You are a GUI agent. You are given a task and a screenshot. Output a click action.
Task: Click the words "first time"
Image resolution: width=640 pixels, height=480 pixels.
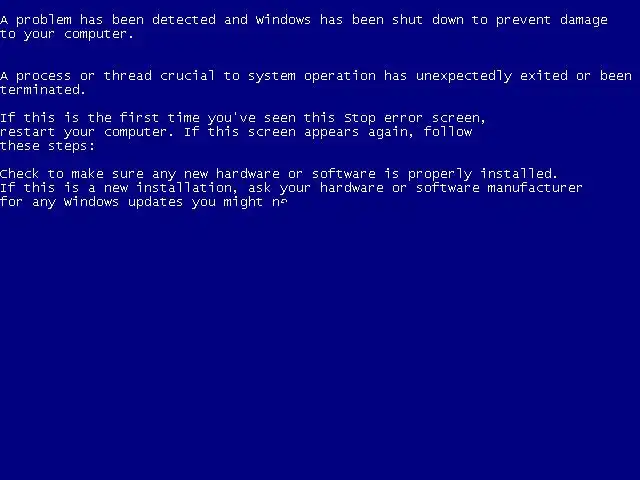pos(159,118)
